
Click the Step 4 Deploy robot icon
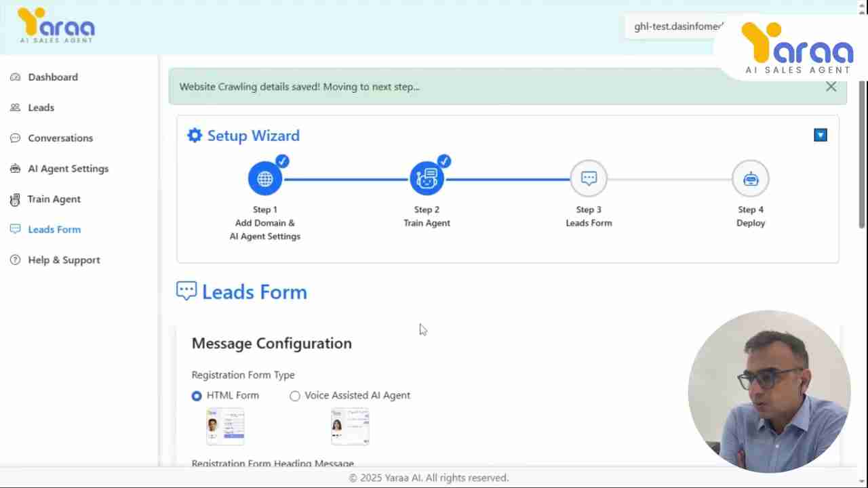(x=750, y=179)
